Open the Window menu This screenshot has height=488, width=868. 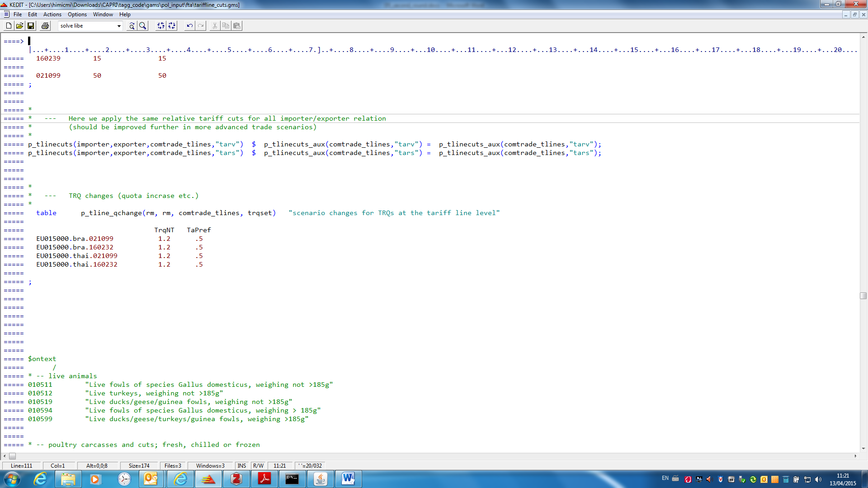[x=103, y=14]
